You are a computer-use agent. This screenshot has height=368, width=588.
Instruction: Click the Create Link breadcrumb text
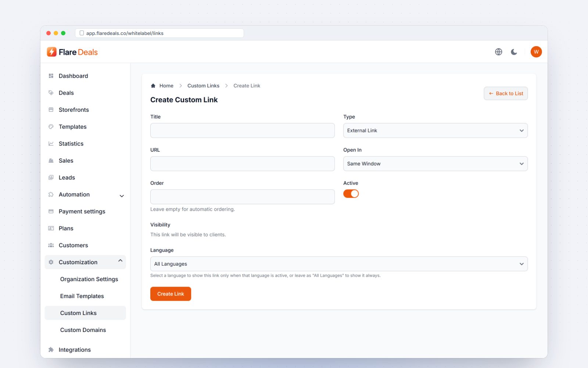[247, 86]
